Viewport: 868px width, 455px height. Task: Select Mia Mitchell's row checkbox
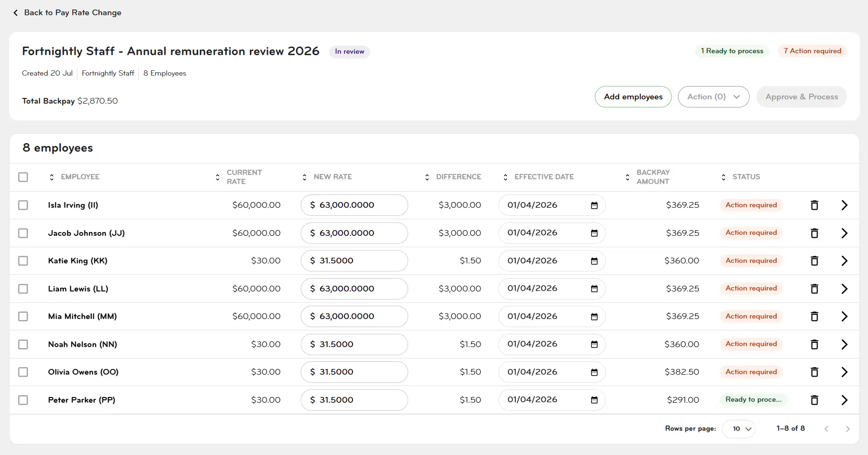click(23, 316)
